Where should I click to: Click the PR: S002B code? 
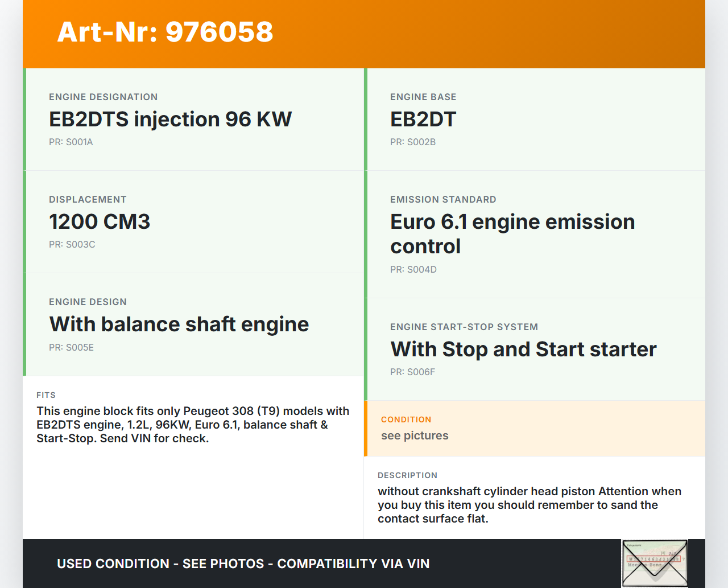(412, 142)
